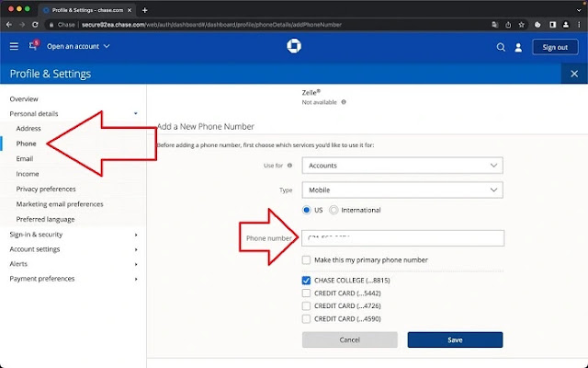588x368 pixels.
Task: Select the US radio button
Action: (307, 210)
